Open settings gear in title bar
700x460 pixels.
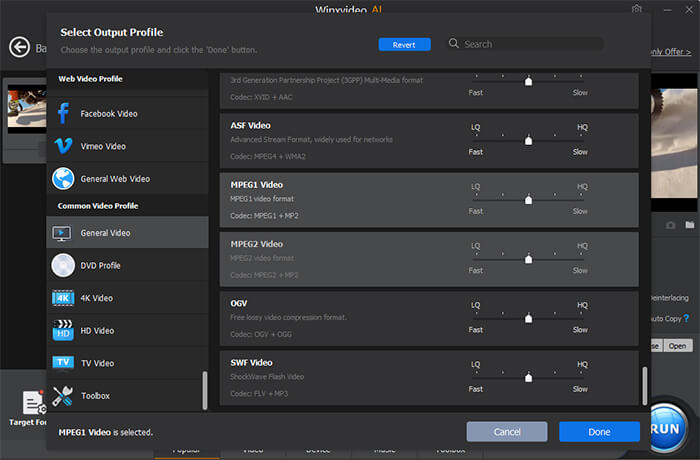(x=637, y=9)
